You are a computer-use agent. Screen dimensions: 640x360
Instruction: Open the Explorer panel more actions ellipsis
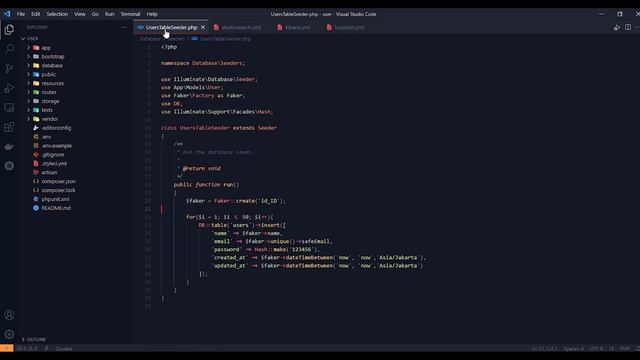tap(124, 27)
